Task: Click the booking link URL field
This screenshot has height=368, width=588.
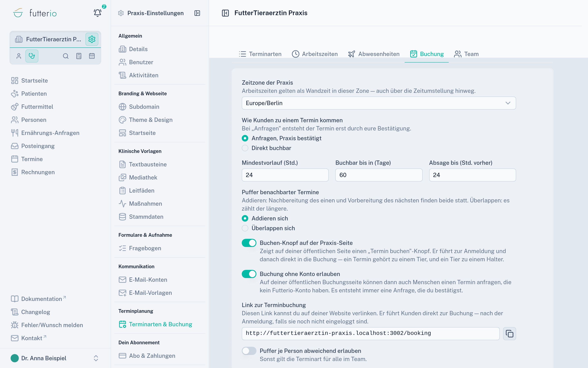Action: click(371, 333)
